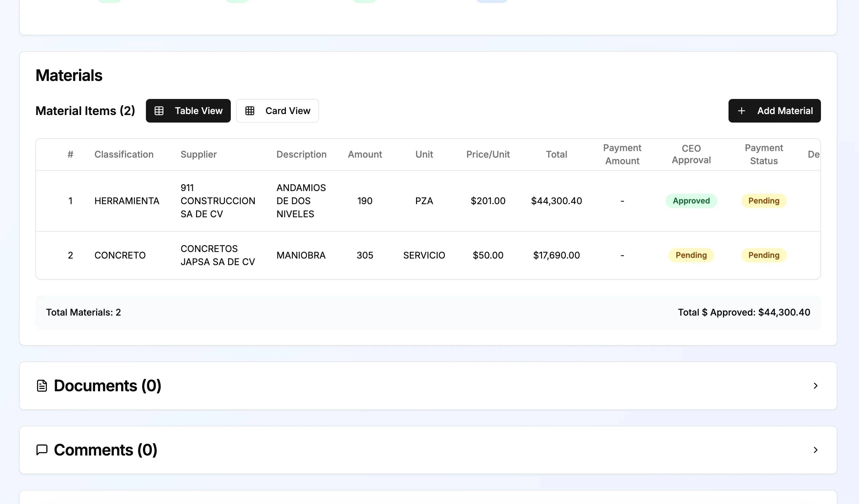Click the Amount column header
The width and height of the screenshot is (859, 504).
click(365, 154)
